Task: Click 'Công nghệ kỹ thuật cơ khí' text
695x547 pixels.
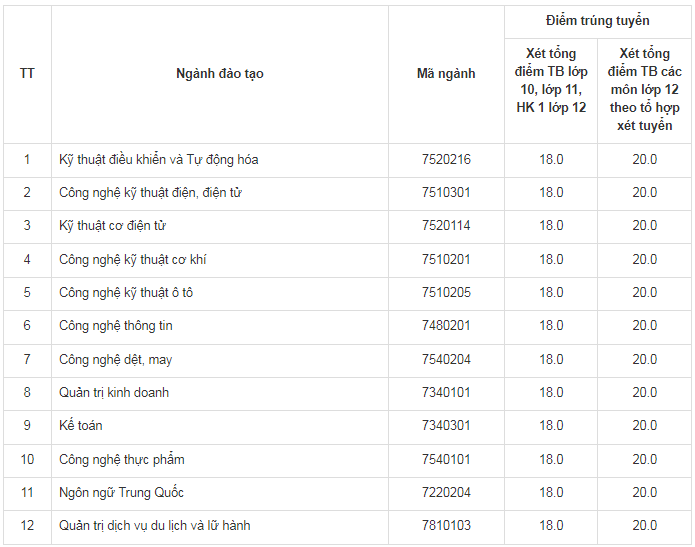Action: tap(133, 259)
